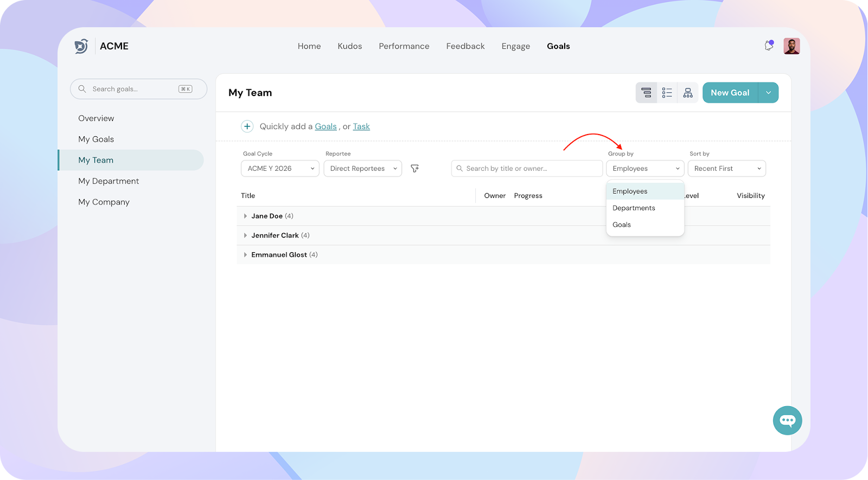Click the Jennifer Clark name text

[x=275, y=235]
